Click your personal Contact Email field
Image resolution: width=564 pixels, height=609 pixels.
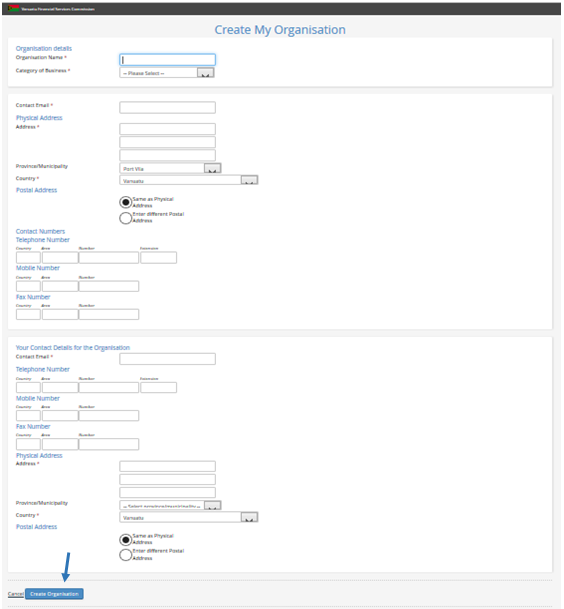(167, 359)
